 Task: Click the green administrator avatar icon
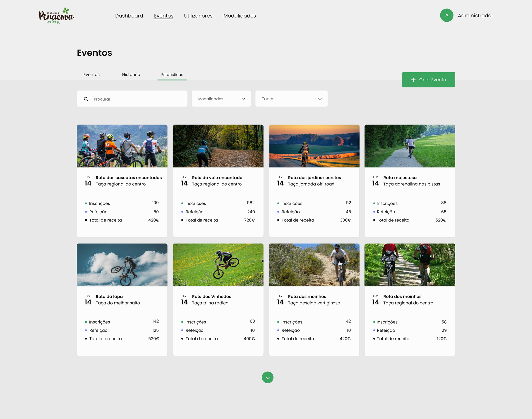coord(446,15)
